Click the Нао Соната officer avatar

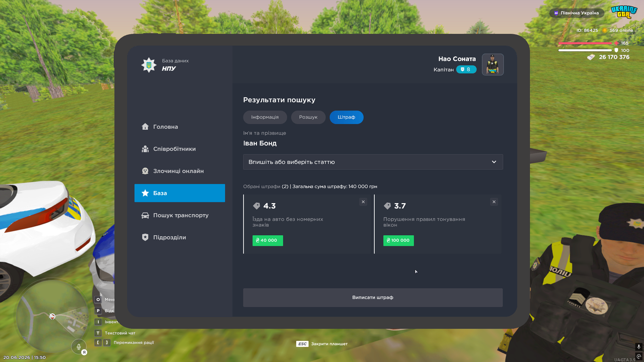click(x=493, y=64)
